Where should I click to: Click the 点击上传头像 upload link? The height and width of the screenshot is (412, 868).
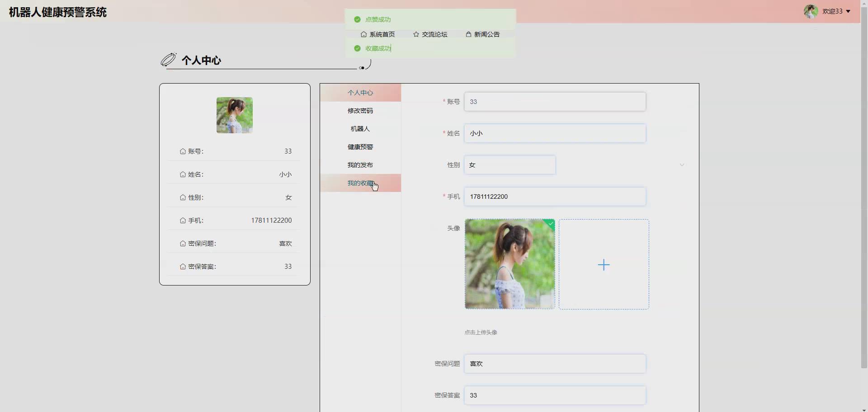coord(480,332)
